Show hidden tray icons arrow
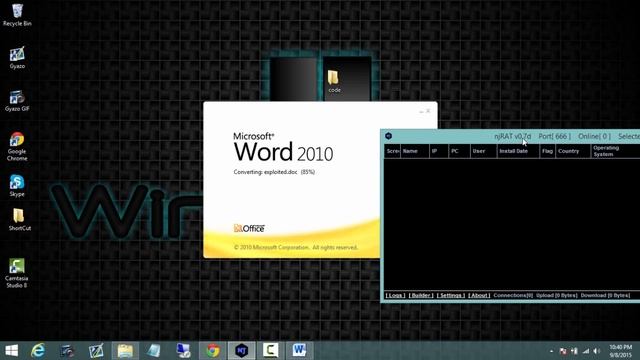The image size is (640, 360). [551, 351]
